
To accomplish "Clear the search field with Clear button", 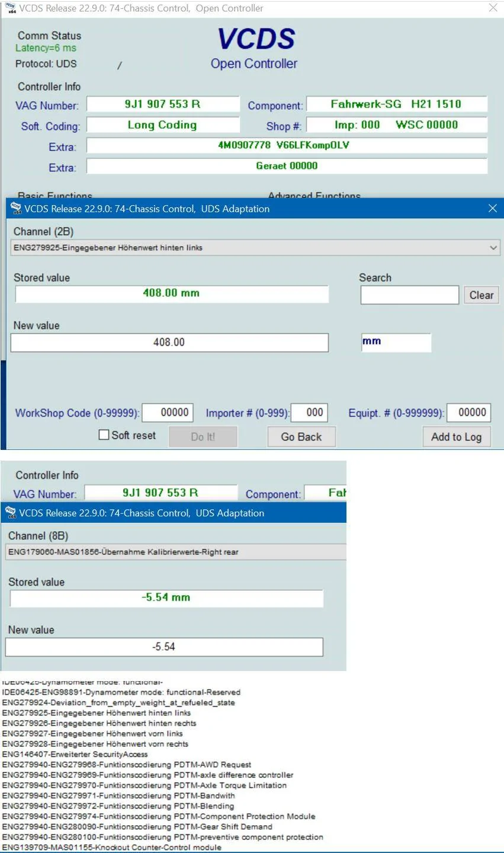I will tap(481, 295).
